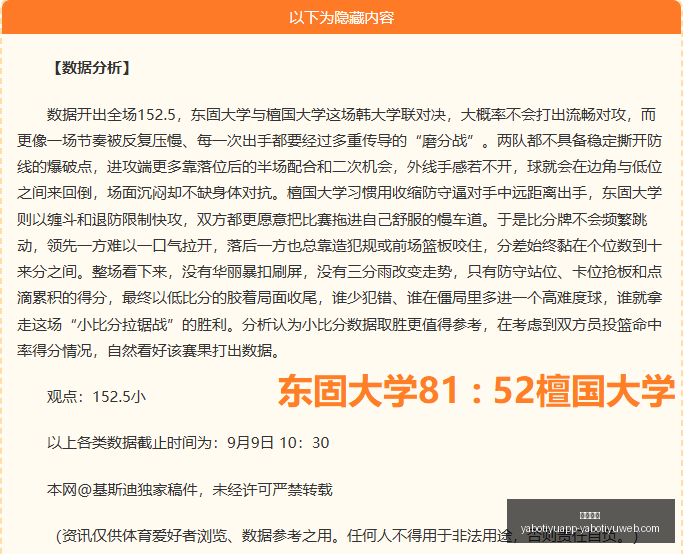Click the line 本网@基斯迪独家稿件，未经许可严禁转载
Image resolution: width=686 pixels, height=554 pixels.
click(190, 490)
